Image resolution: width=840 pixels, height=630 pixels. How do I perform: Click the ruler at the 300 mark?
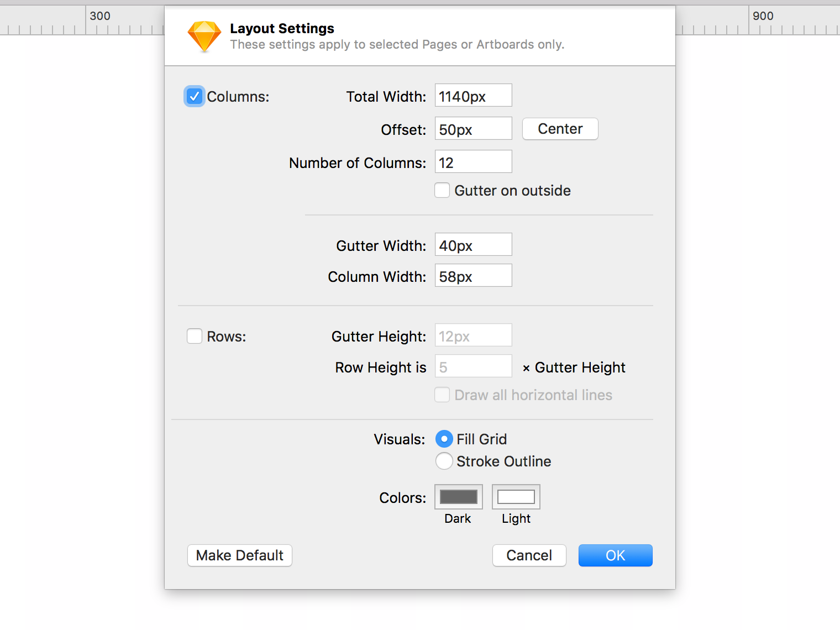pyautogui.click(x=87, y=22)
